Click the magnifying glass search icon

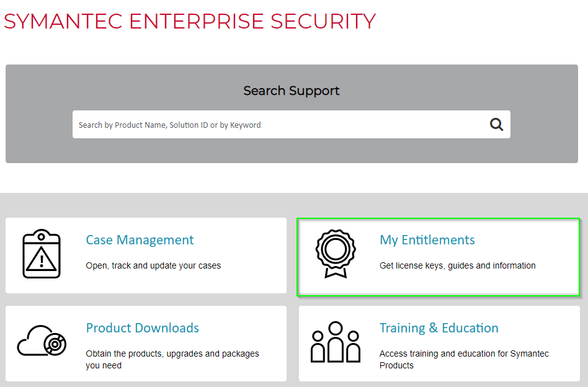(x=496, y=124)
